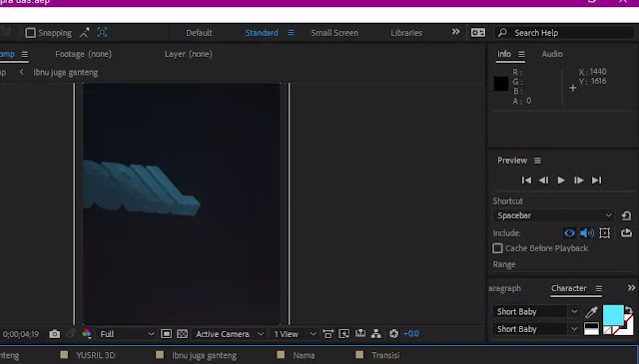
Task: Open the Full resolution dropdown
Action: point(127,334)
